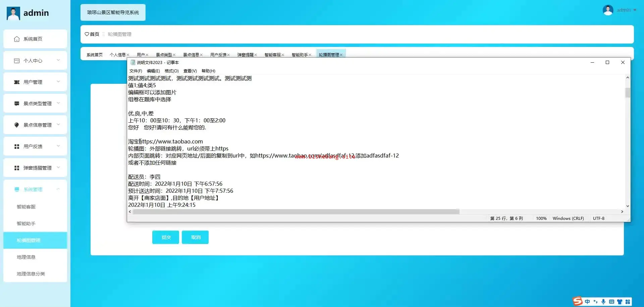Open Notepad 查看(V) menu

[190, 71]
